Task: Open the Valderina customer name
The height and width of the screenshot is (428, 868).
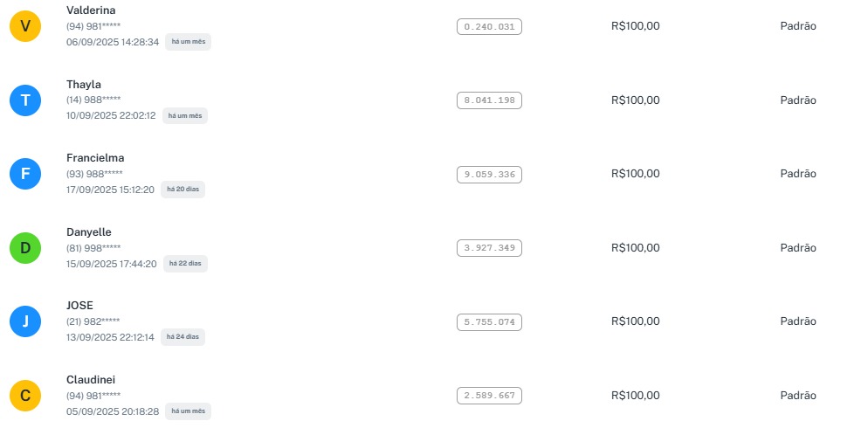Action: point(91,10)
